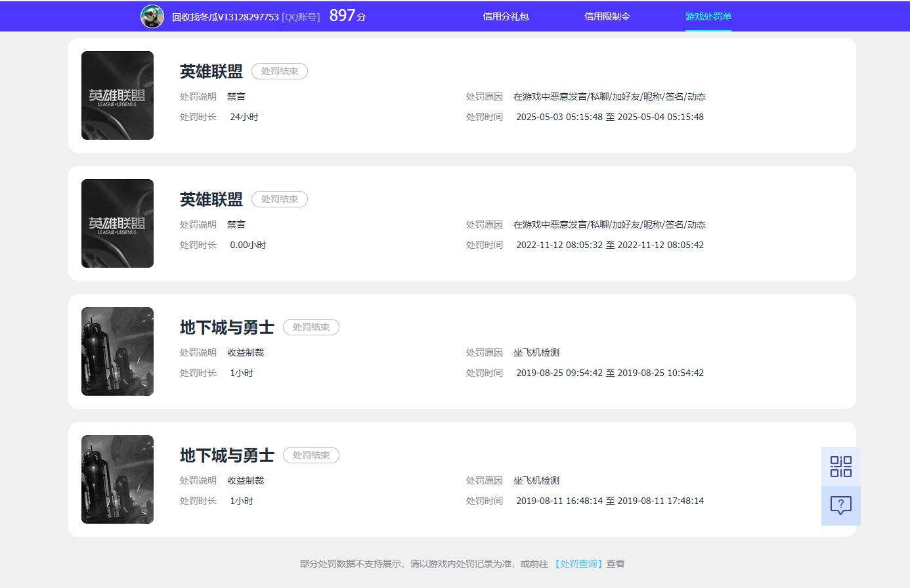The image size is (910, 588).
Task: Click 英雄联盟 title of the 0.00小时 record
Action: click(x=211, y=199)
